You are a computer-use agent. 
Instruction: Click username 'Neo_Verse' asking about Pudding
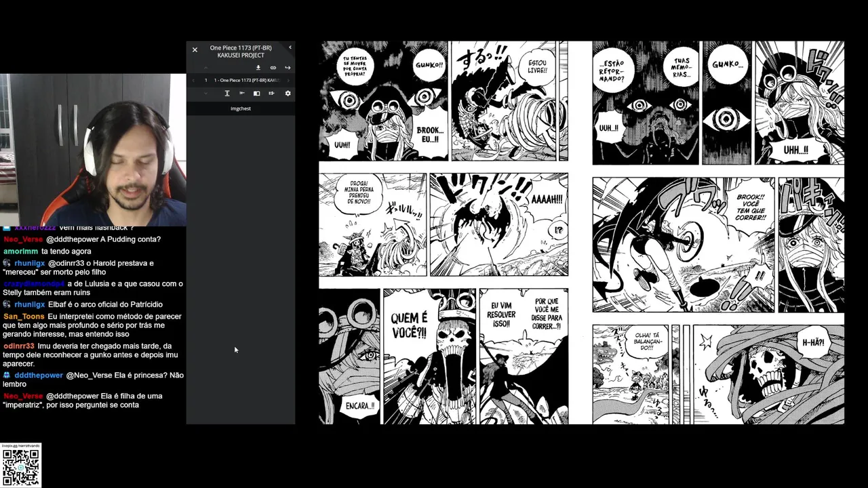tap(23, 239)
